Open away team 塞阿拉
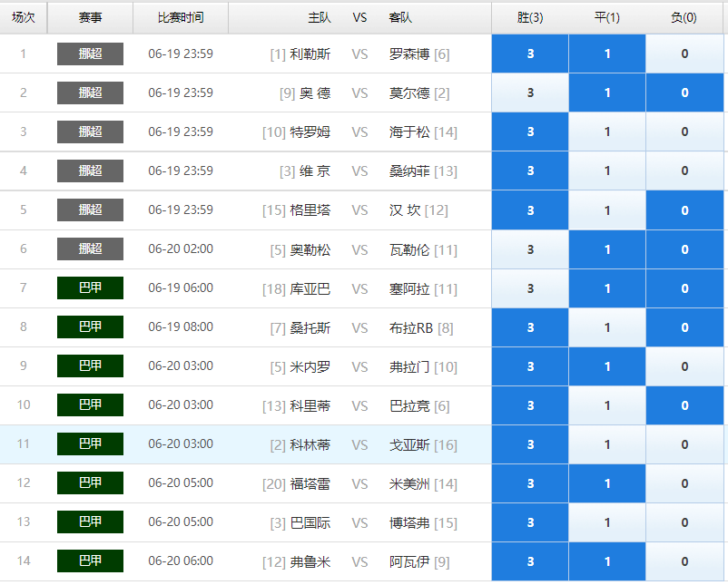Viewport: 728px width, 585px height. [409, 289]
